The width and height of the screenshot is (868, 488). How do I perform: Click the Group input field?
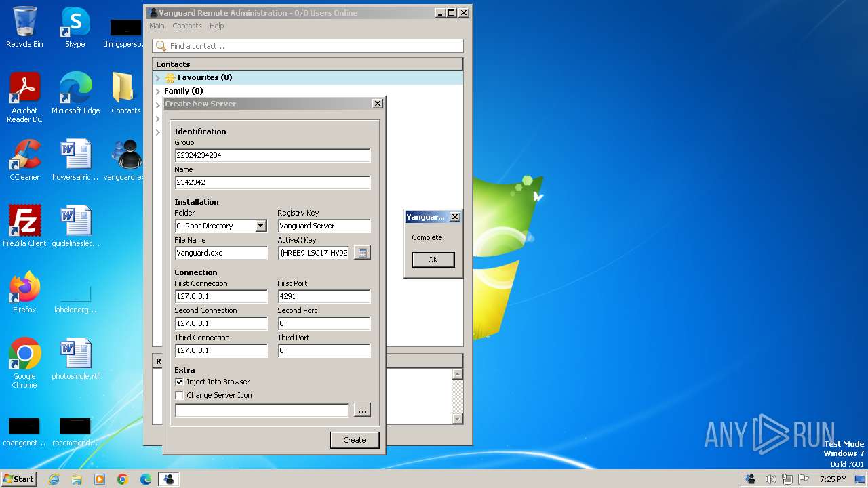(x=272, y=155)
